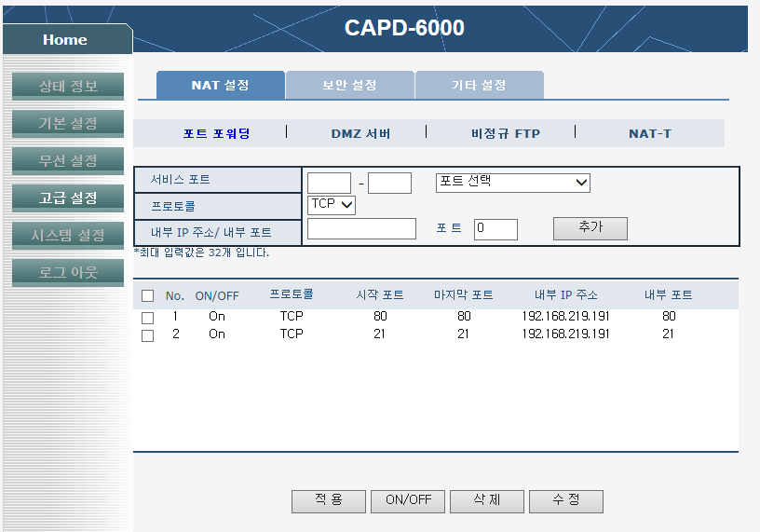The width and height of the screenshot is (760, 532).
Task: Open the Home tab in sidebar
Action: 67,39
